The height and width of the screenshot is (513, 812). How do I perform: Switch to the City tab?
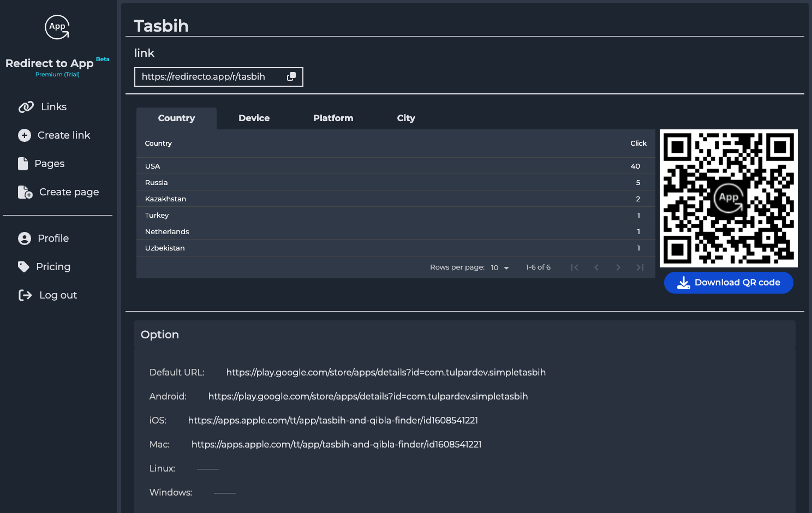point(406,118)
